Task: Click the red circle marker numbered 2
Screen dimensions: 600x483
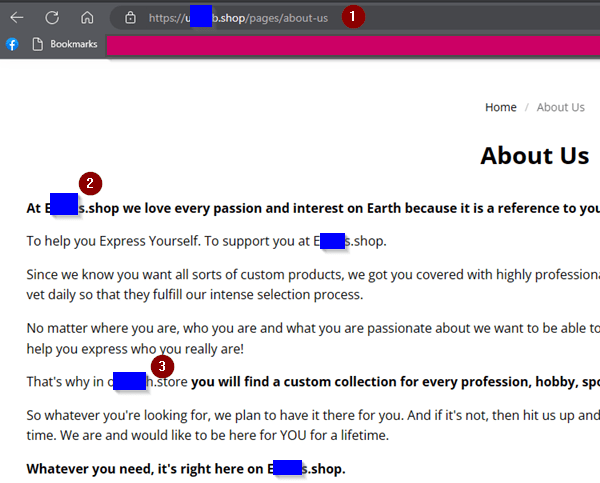Action: 91,183
